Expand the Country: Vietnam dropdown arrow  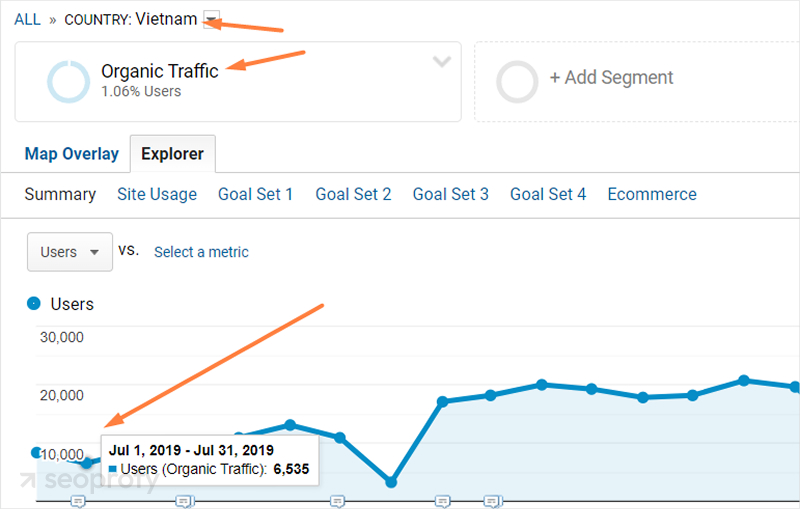(211, 19)
